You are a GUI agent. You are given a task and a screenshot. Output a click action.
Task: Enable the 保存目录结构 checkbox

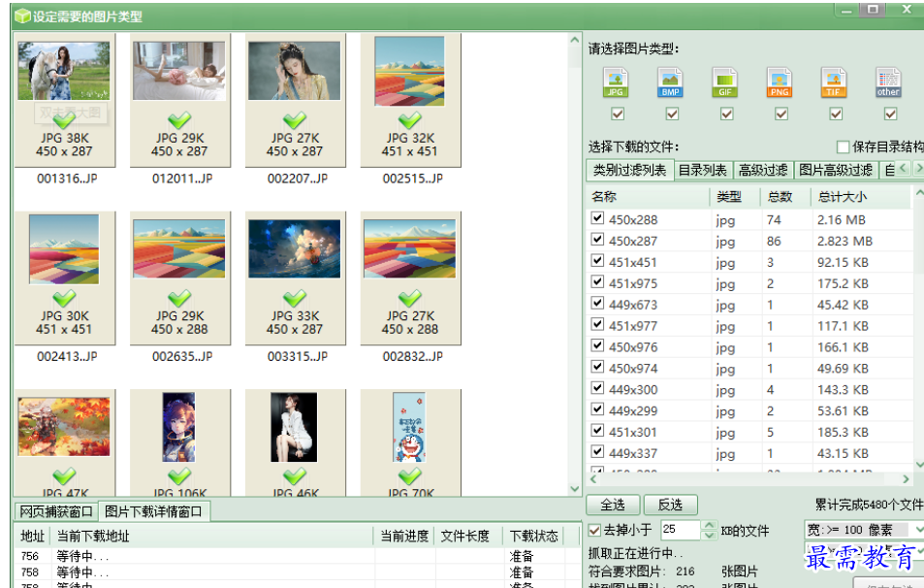click(x=844, y=147)
